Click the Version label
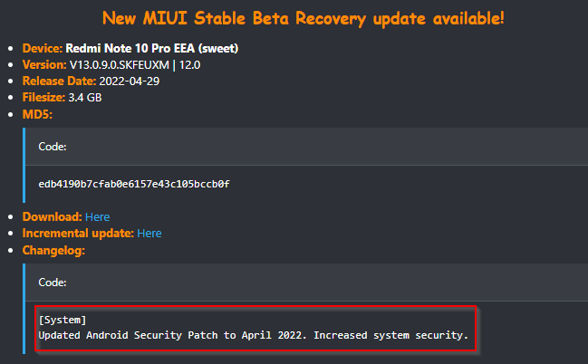Screen dimensions: 588x364 pos(44,65)
